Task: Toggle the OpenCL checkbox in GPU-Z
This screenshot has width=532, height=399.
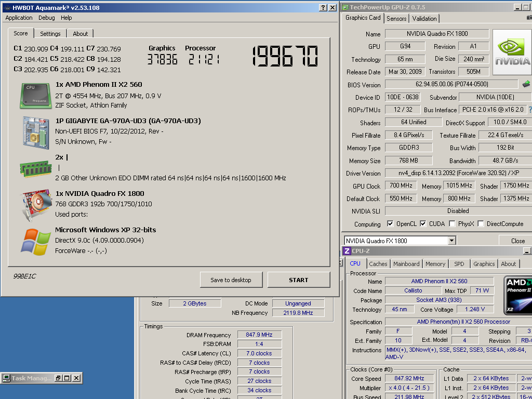Action: pyautogui.click(x=390, y=223)
